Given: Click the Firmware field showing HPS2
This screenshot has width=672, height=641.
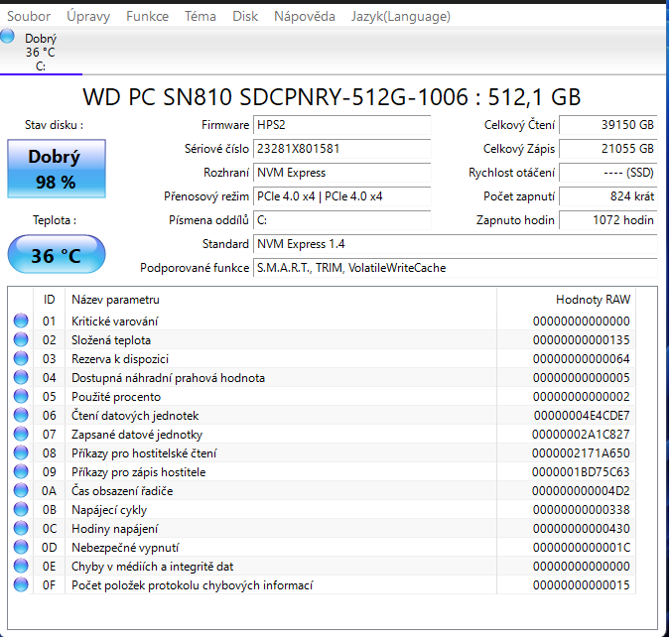Looking at the screenshot, I should pyautogui.click(x=341, y=125).
